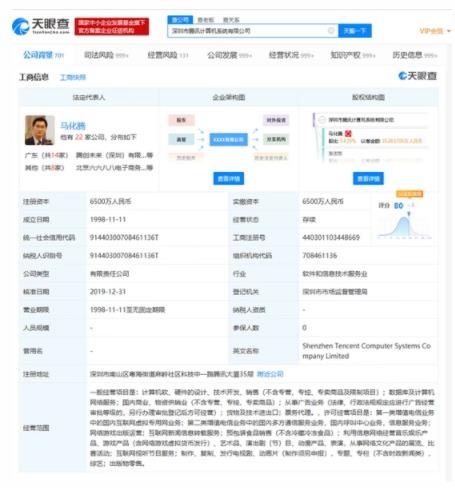The image size is (455, 488).
Task: Open the 北京 e-commerce company link under 其他
Action: [x=114, y=168]
